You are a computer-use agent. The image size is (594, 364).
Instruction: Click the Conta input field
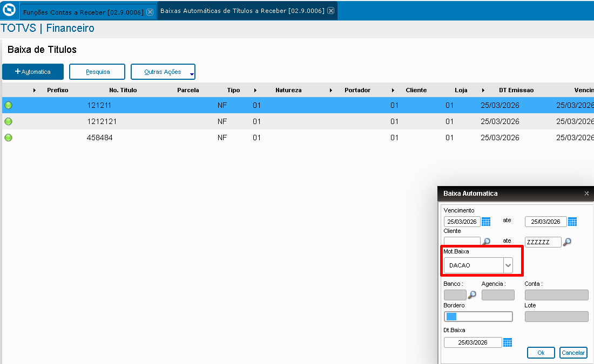tap(557, 295)
